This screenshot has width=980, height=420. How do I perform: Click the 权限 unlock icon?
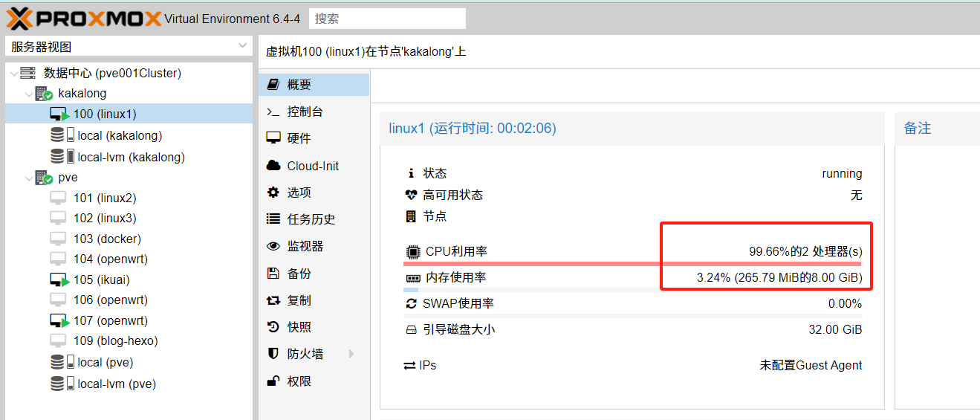coord(273,381)
